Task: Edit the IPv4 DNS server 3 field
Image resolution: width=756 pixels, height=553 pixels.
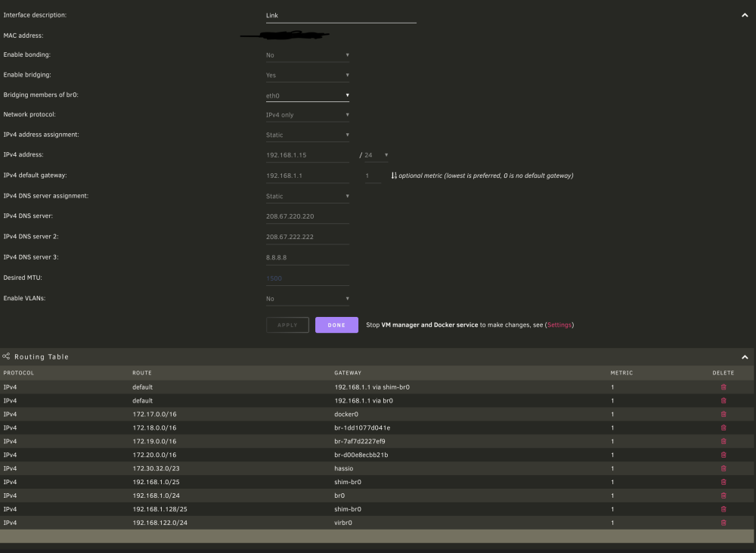Action: 308,258
